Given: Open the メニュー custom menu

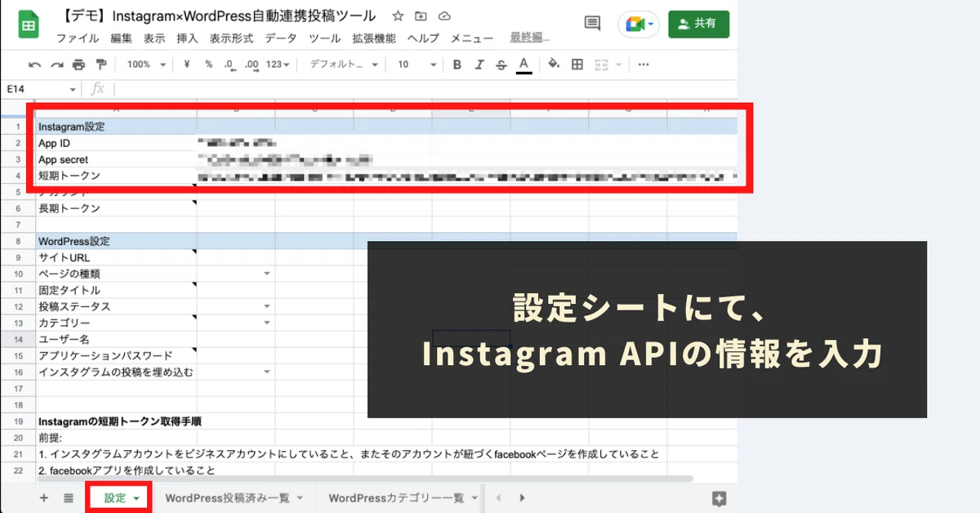Looking at the screenshot, I should (472, 38).
